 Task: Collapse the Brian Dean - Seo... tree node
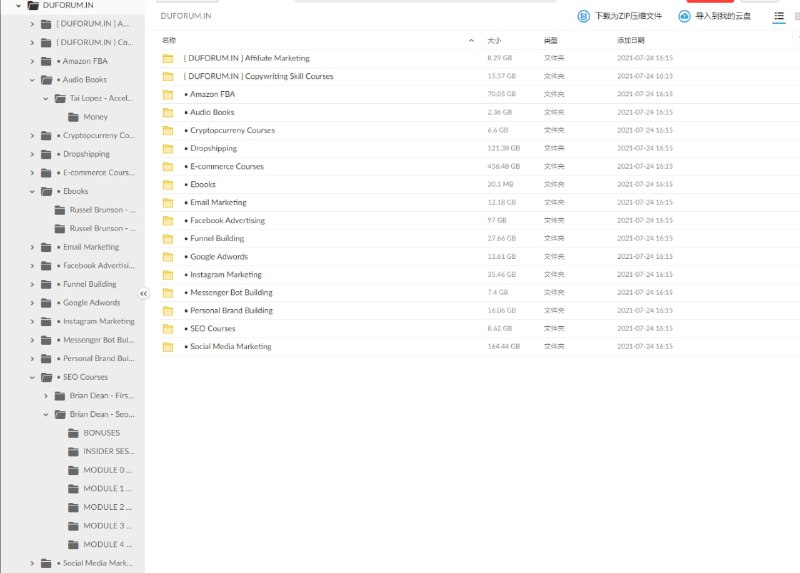click(x=45, y=415)
